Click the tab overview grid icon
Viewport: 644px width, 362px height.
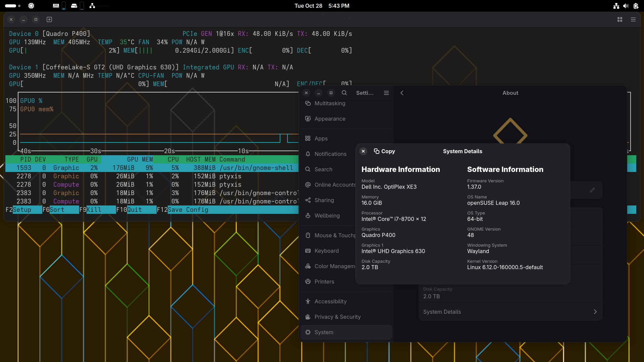tap(620, 19)
